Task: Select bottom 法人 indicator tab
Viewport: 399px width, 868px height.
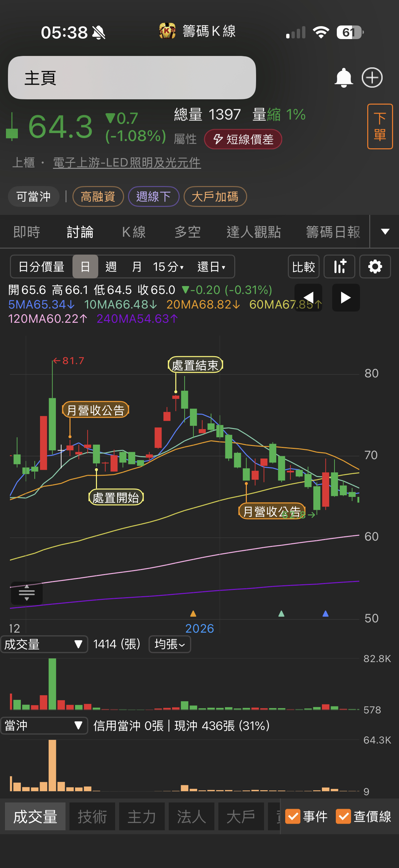Action: tap(191, 816)
